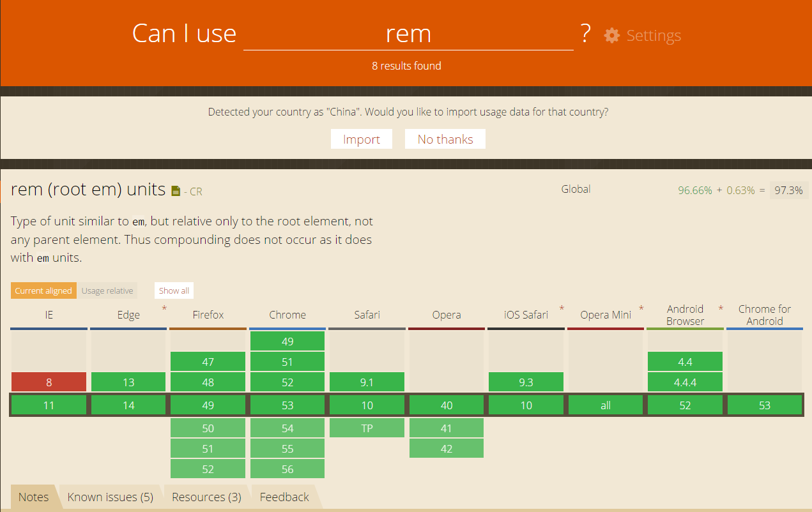Select the IE 11 cell
Viewport: 812px width, 512px height.
[49, 405]
